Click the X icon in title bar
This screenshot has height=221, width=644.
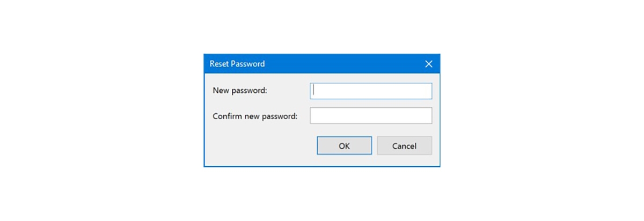tap(429, 64)
